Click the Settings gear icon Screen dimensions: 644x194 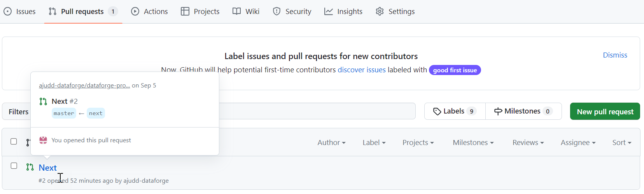380,12
